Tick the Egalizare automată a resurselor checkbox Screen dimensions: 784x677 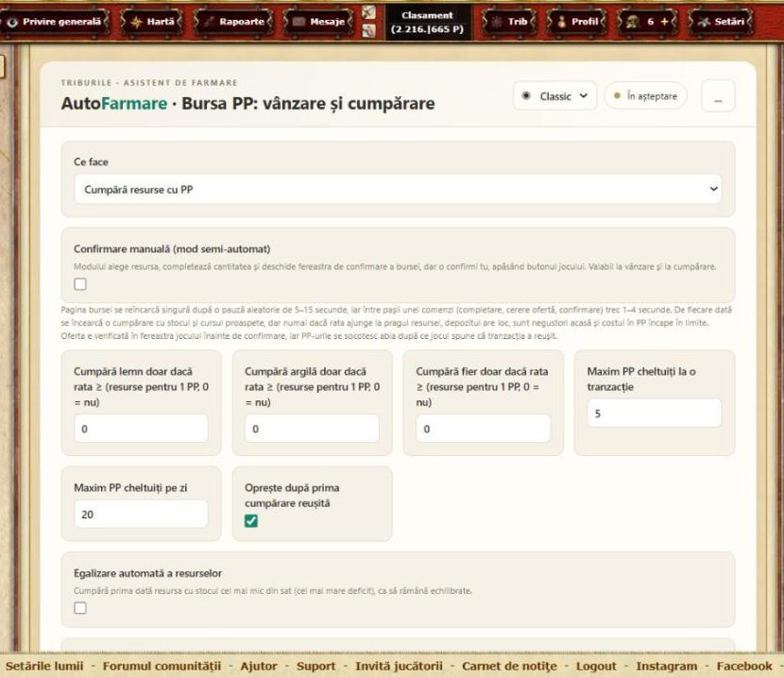pyautogui.click(x=80, y=608)
